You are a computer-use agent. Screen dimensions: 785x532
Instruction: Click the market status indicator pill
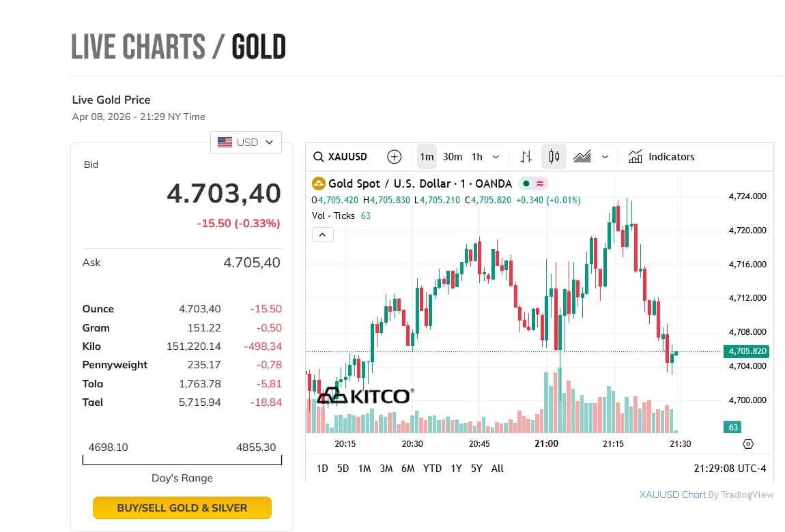coord(533,183)
